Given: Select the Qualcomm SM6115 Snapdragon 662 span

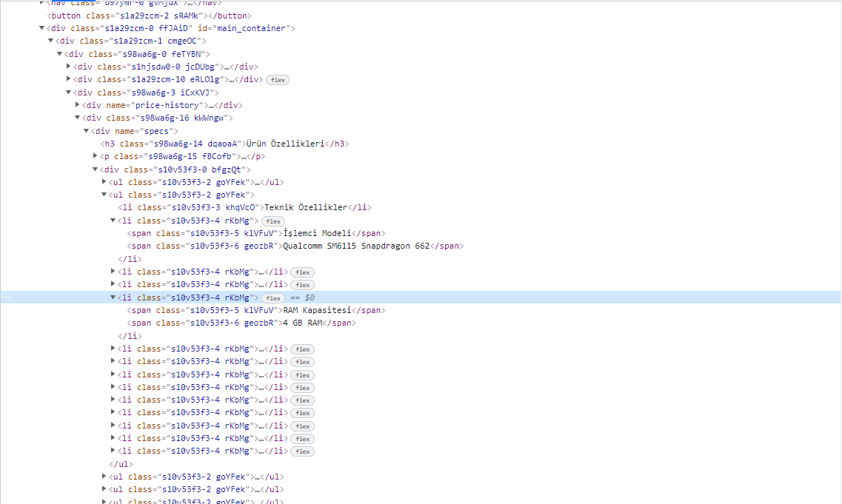Looking at the screenshot, I should (x=295, y=246).
